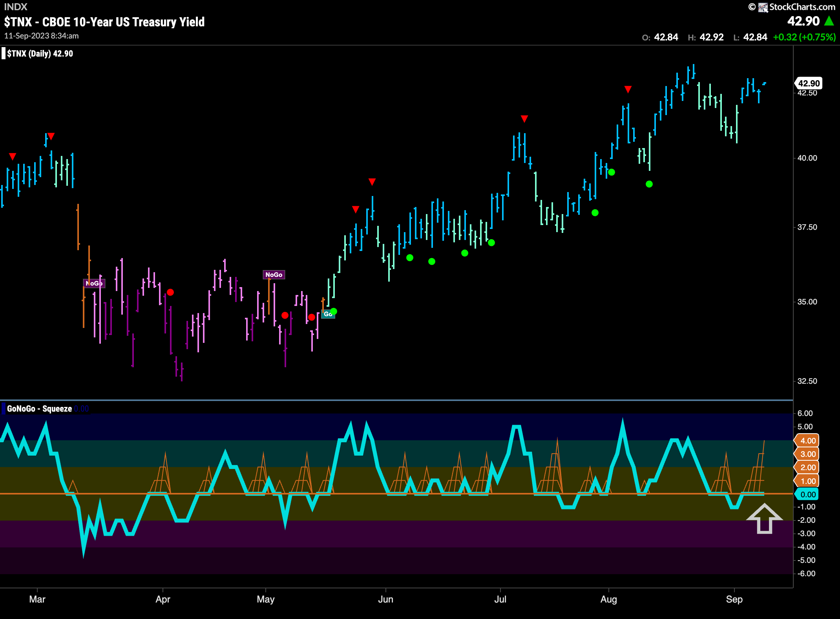Click the 32.50 price axis label

point(807,381)
